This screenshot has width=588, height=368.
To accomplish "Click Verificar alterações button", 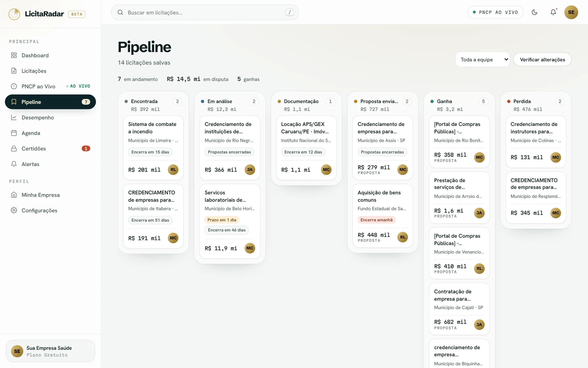I will click(542, 59).
